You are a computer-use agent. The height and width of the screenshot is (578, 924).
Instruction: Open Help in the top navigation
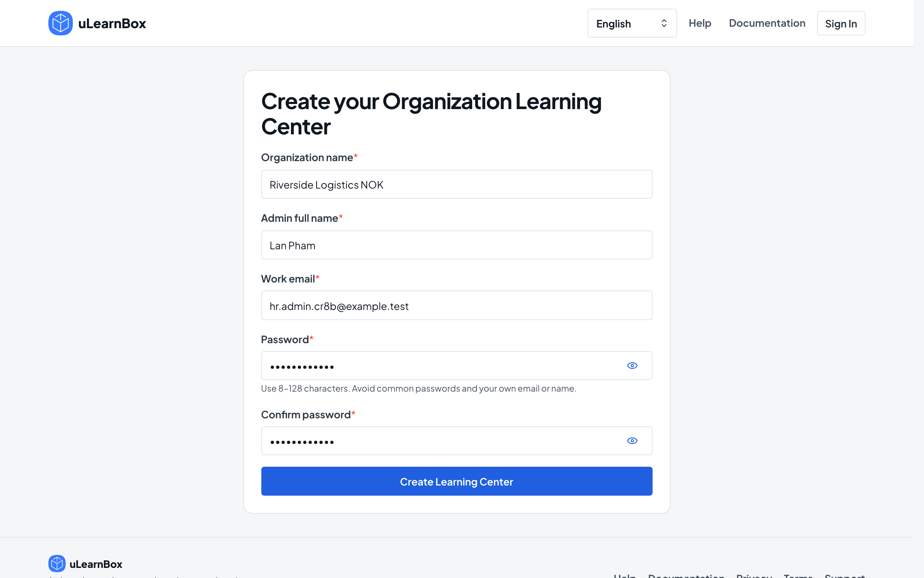700,23
